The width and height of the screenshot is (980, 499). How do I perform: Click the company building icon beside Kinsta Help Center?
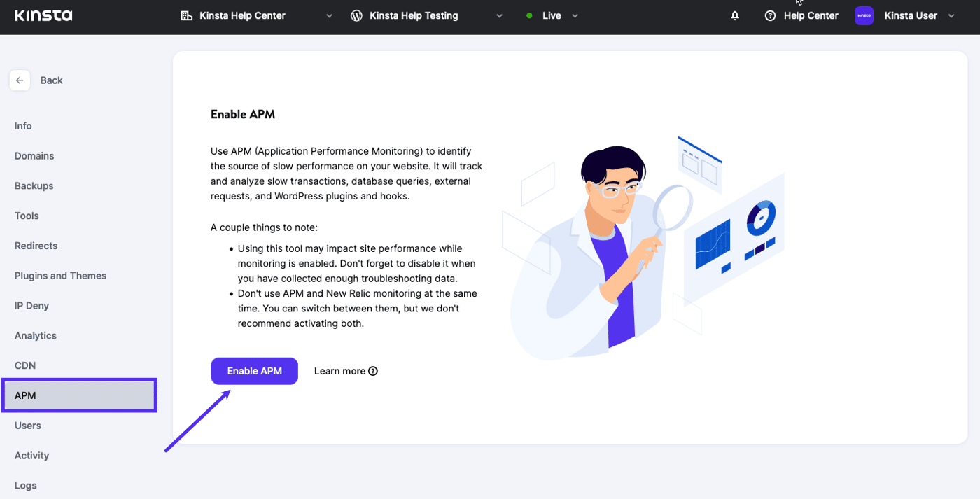click(x=186, y=15)
